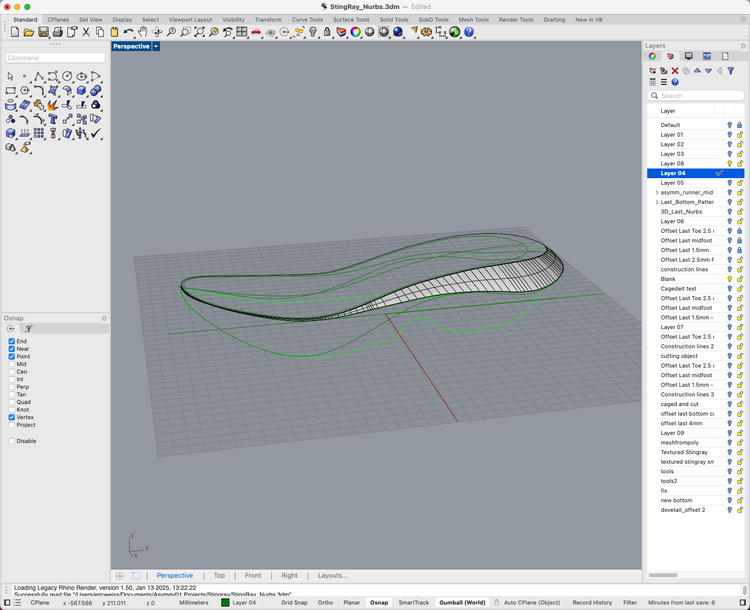
Task: Click the green Layer 04 color swatch
Action: [x=225, y=603]
